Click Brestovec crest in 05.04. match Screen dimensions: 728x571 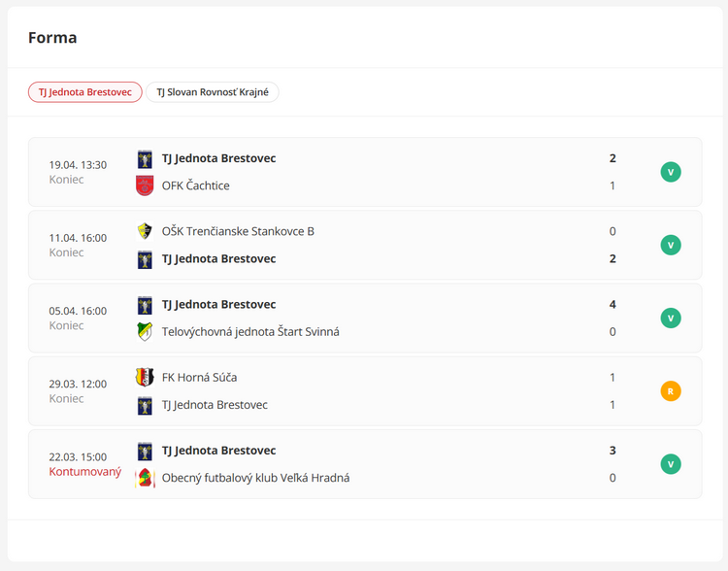(145, 305)
